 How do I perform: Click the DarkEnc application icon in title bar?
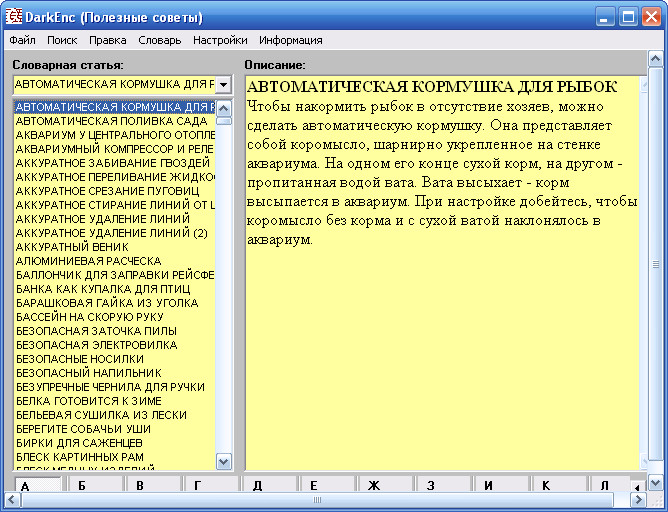click(15, 17)
